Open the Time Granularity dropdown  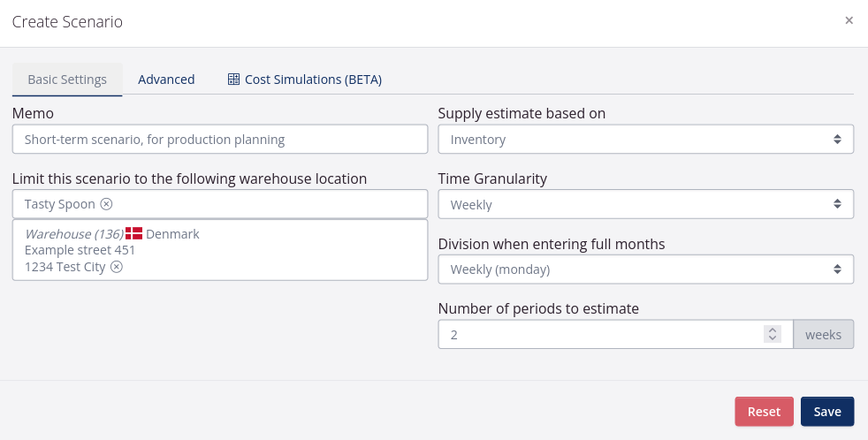click(x=645, y=204)
